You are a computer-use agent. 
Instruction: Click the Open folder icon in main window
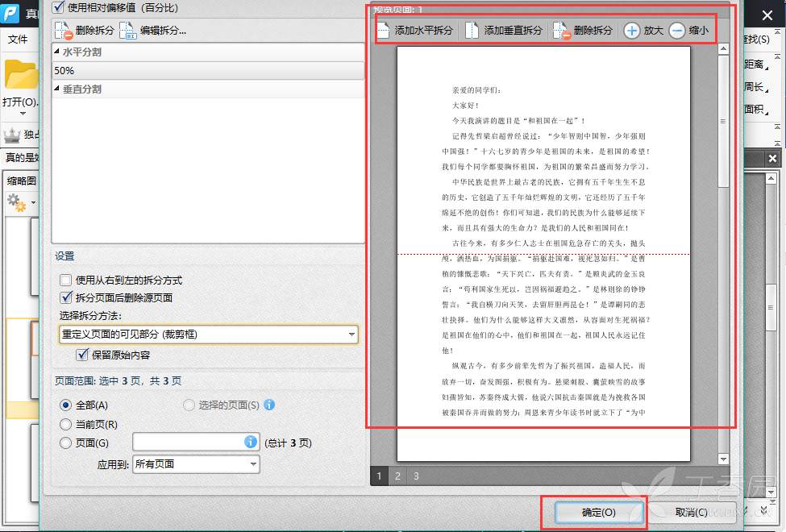point(20,75)
